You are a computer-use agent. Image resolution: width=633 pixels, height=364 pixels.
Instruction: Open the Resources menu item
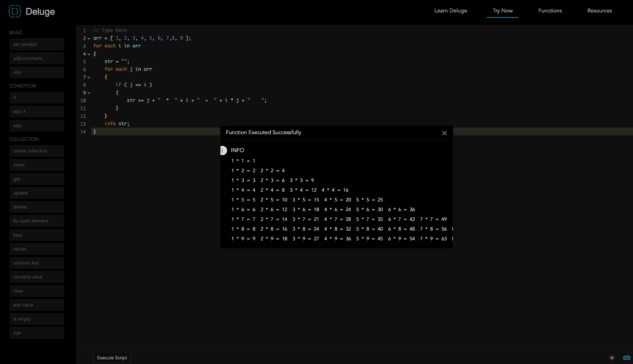click(600, 10)
